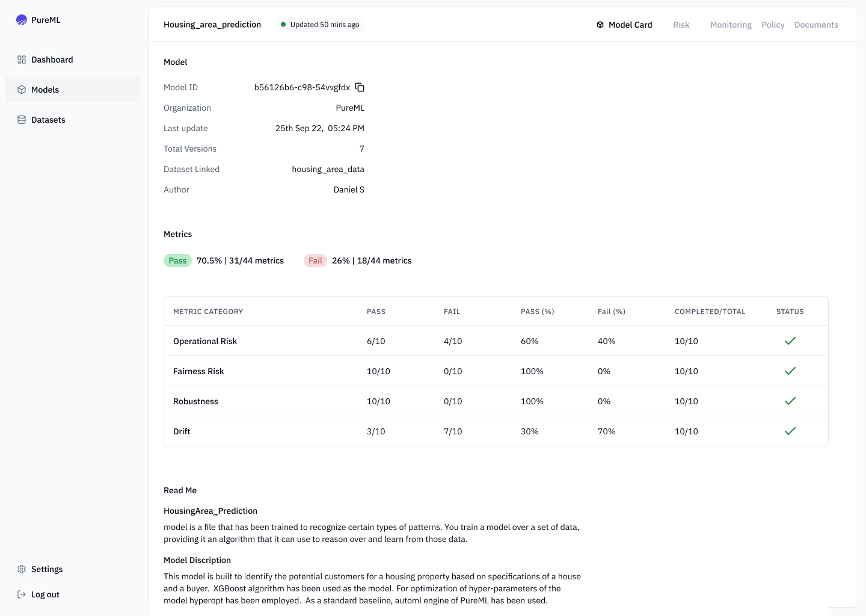Go to the Documents tab
The image size is (866, 616).
tap(816, 25)
